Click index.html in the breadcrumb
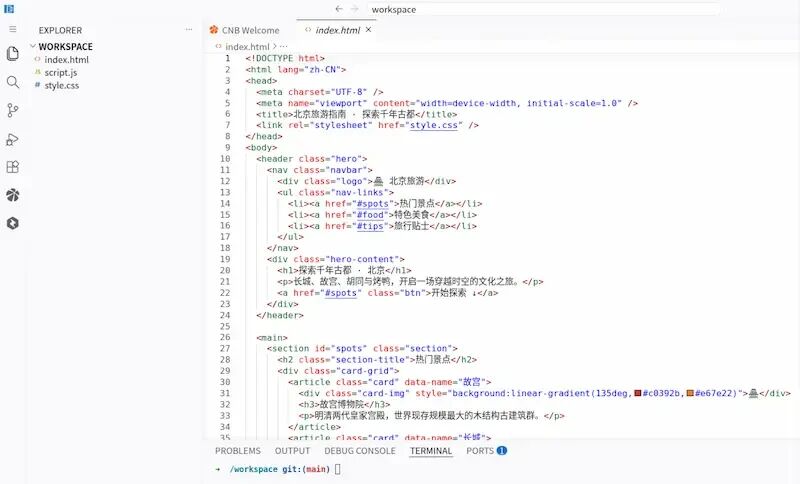Screen dimensions: 800x484 [247, 46]
